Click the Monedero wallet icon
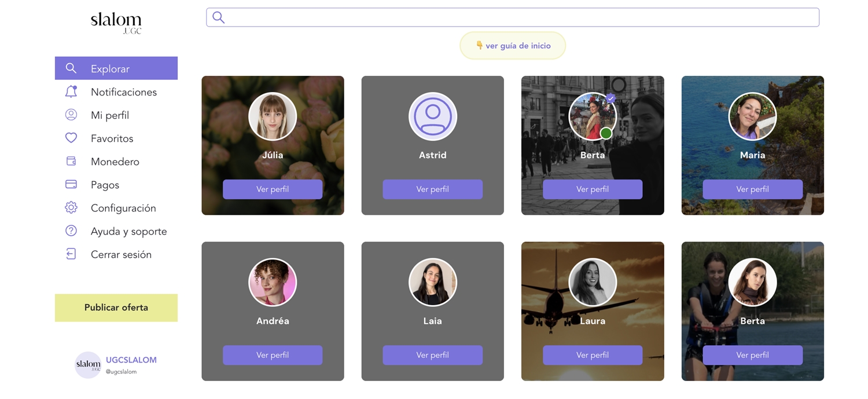The width and height of the screenshot is (868, 399). [x=71, y=161]
